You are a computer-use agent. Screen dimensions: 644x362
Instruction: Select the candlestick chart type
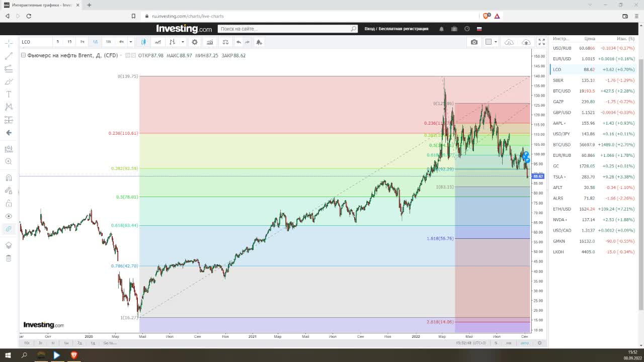(x=143, y=42)
